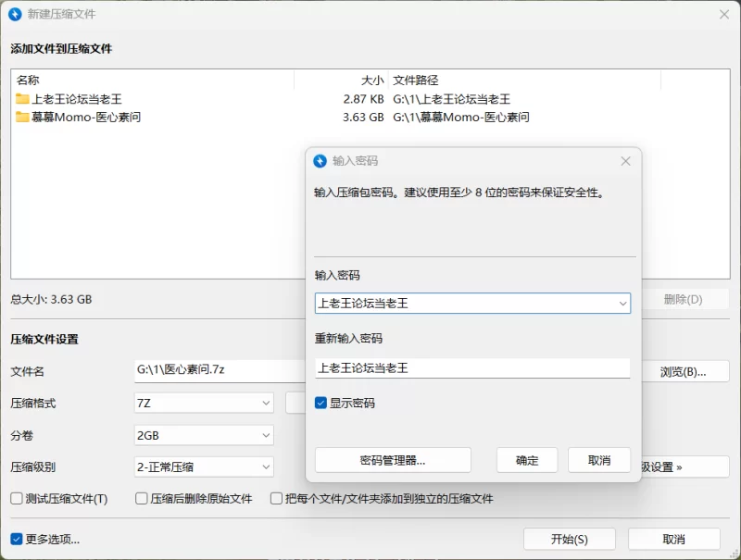Enable 测试压缩文件(T) checkbox

pyautogui.click(x=17, y=499)
